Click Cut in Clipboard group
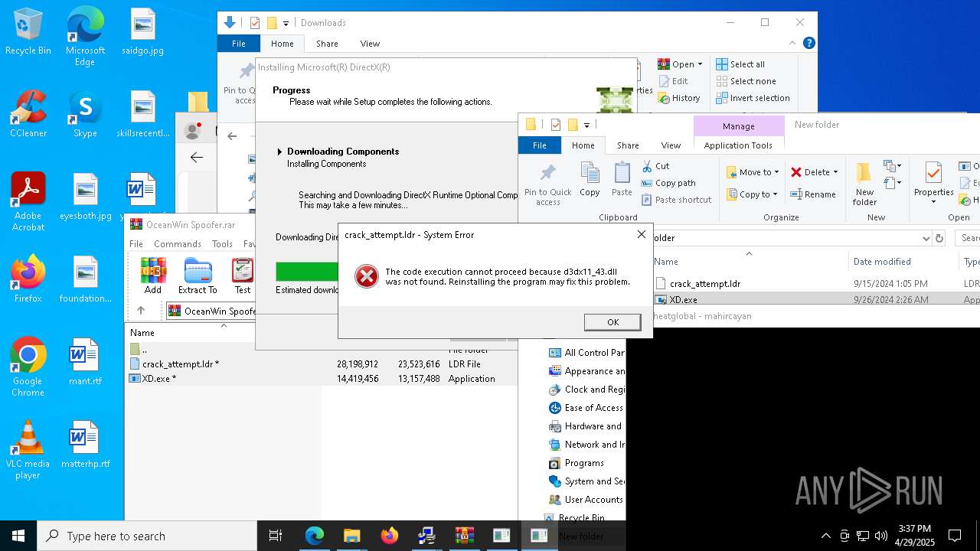The image size is (980, 551). pos(655,166)
